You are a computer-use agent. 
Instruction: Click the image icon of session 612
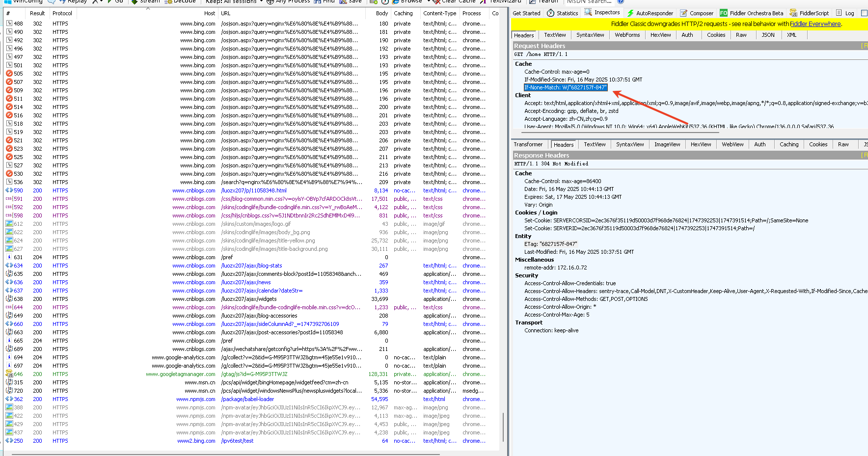(9, 224)
